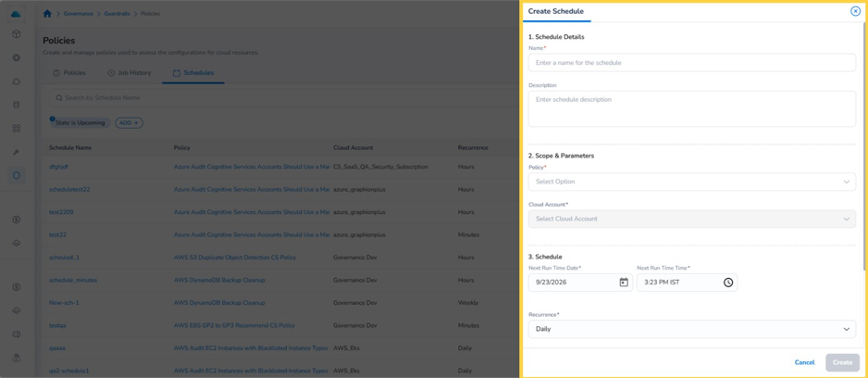Click the ADD + filter button
The height and width of the screenshot is (378, 868).
pos(129,122)
